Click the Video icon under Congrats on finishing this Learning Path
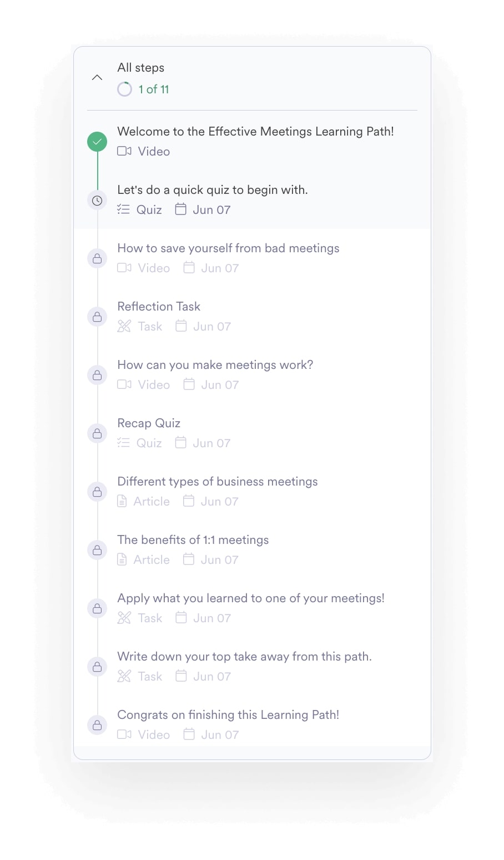Screen dimensions: 504x860 [123, 734]
